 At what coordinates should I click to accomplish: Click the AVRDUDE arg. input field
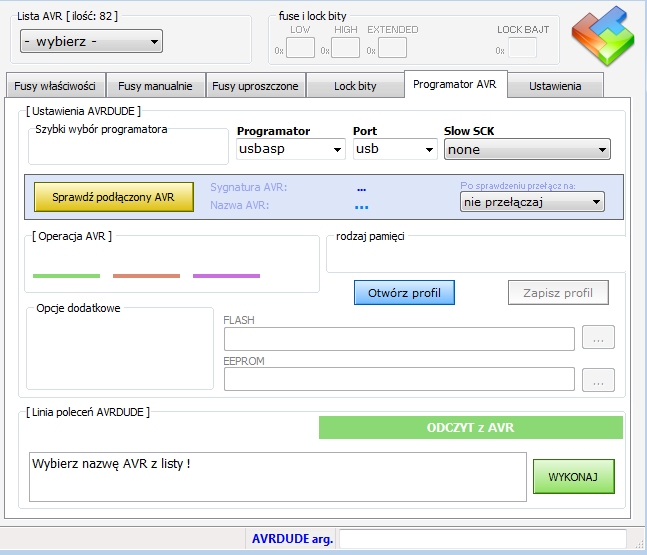(483, 539)
